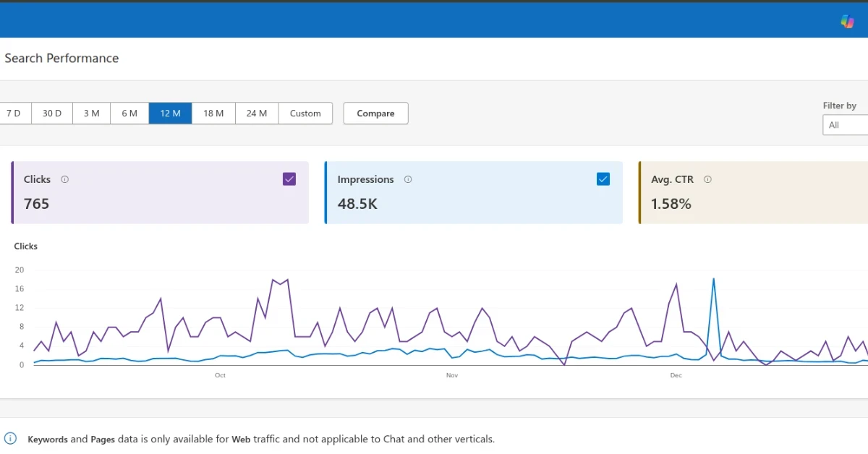This screenshot has height=454, width=868.
Task: Select the 24 M time range
Action: point(257,113)
